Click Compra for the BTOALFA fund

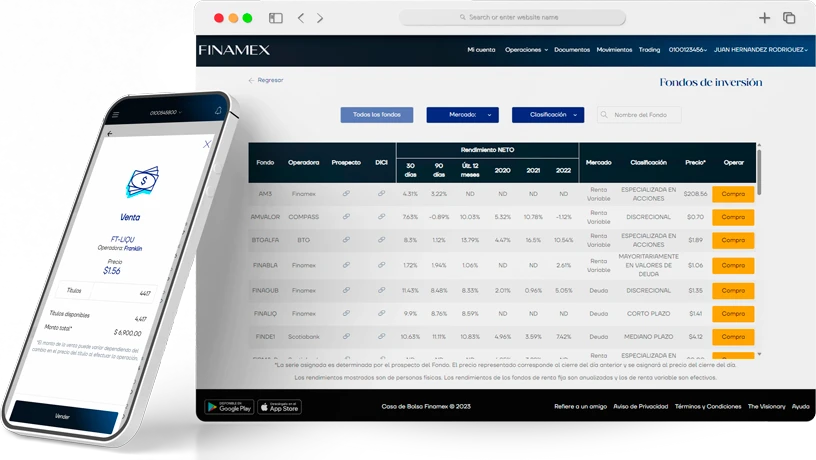tap(733, 240)
